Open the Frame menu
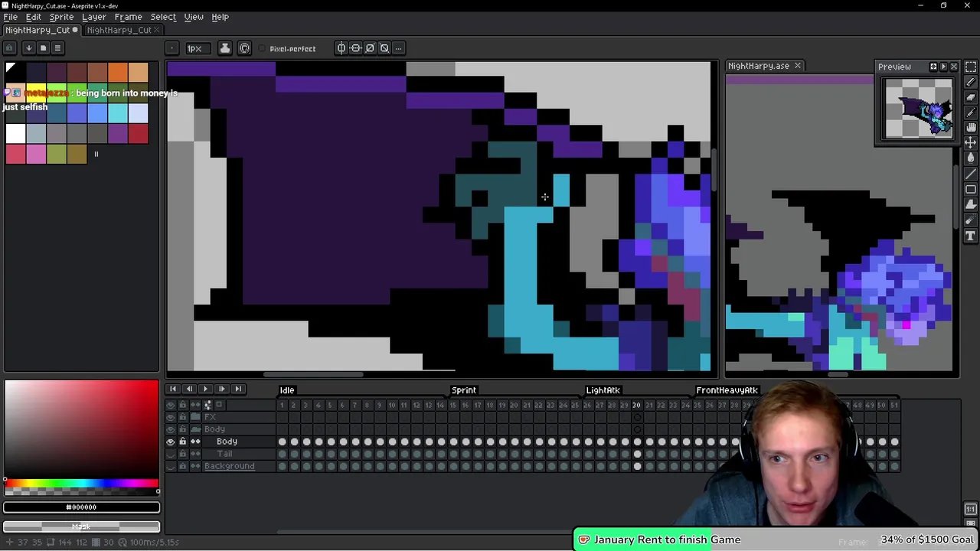 (128, 17)
